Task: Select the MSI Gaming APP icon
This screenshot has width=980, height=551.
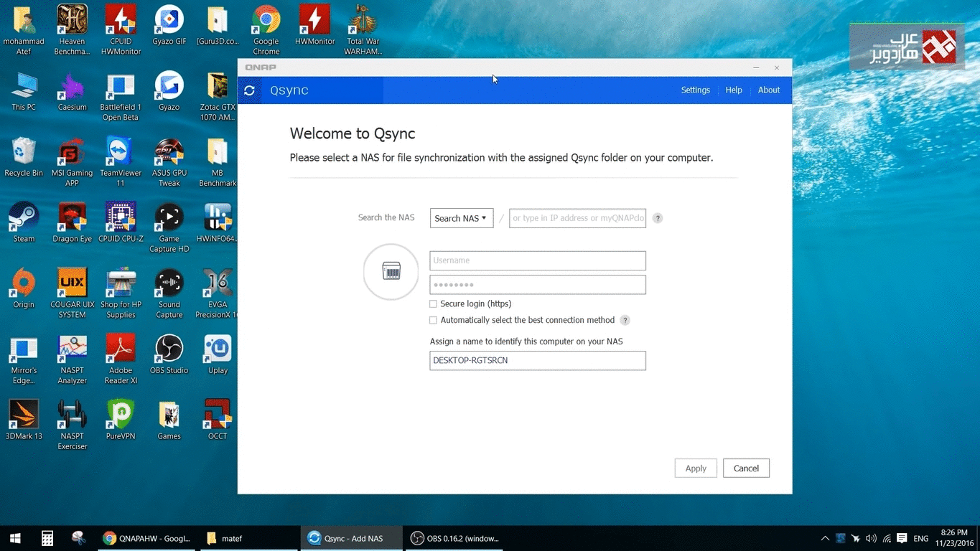Action: (72, 162)
